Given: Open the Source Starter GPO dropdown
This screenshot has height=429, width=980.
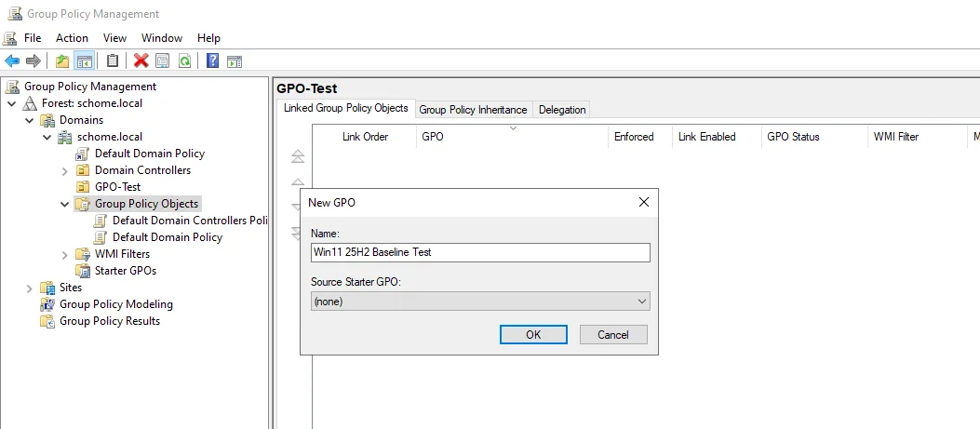Looking at the screenshot, I should [x=480, y=302].
